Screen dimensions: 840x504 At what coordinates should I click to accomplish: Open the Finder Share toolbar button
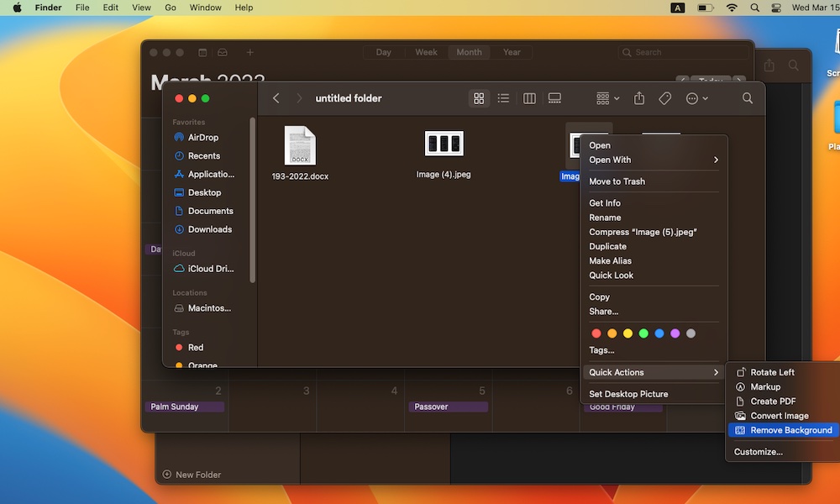[x=638, y=98]
